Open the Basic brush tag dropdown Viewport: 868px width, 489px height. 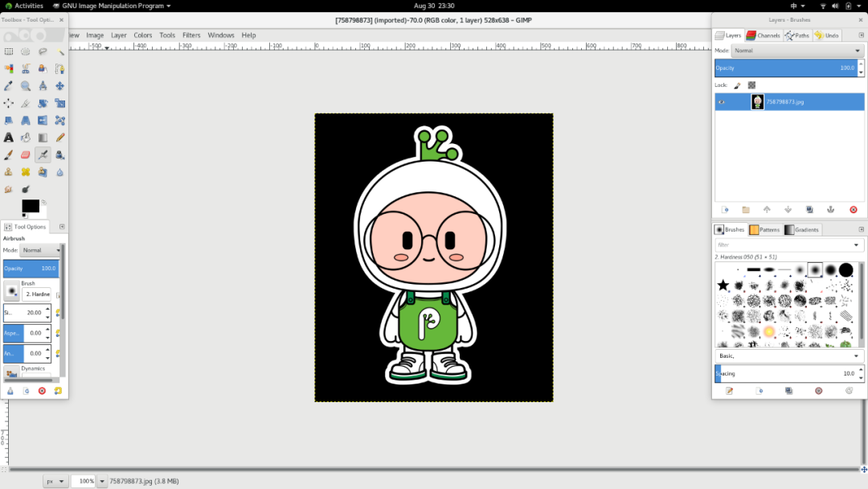click(788, 356)
